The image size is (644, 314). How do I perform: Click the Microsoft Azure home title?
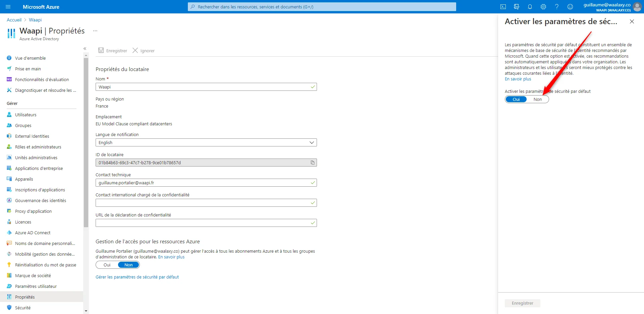click(x=41, y=7)
